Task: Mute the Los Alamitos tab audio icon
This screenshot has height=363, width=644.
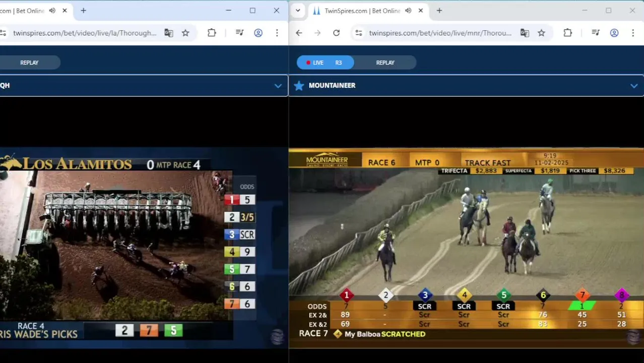Action: (x=52, y=11)
